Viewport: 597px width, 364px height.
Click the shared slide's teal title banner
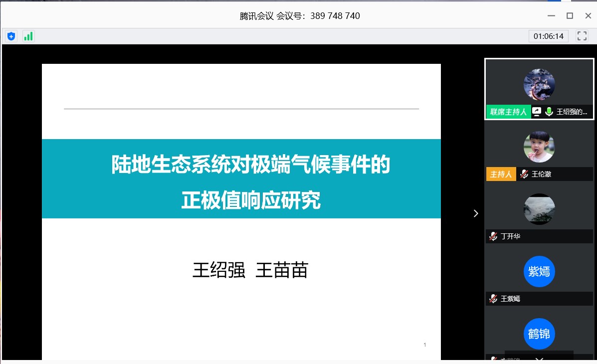click(x=241, y=179)
